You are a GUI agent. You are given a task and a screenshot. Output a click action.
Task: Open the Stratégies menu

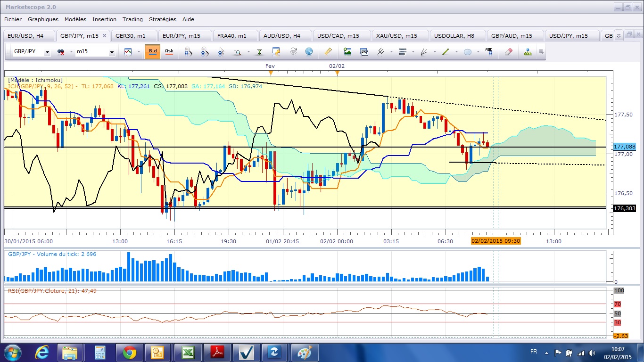pos(162,19)
